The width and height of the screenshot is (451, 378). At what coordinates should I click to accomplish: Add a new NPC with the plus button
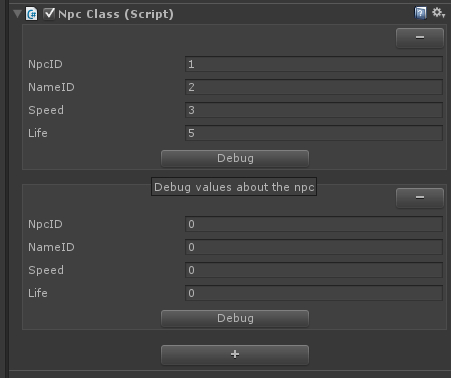(x=235, y=354)
